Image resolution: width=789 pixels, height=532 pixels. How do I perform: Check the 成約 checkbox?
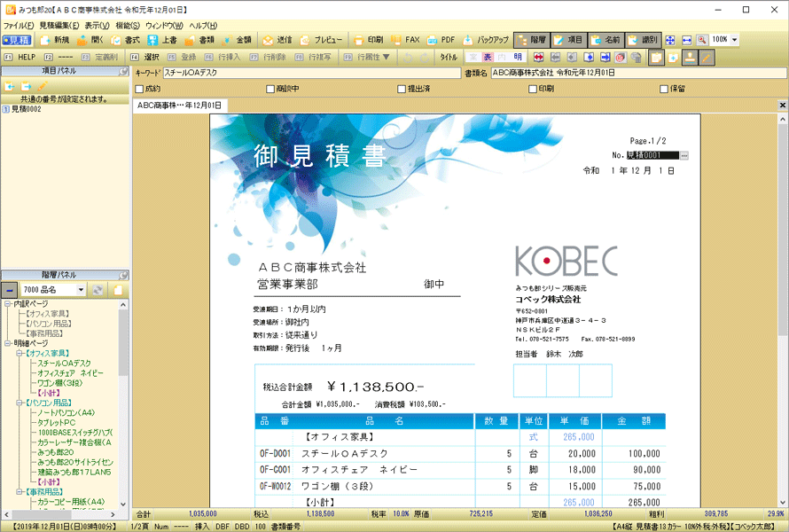click(139, 89)
